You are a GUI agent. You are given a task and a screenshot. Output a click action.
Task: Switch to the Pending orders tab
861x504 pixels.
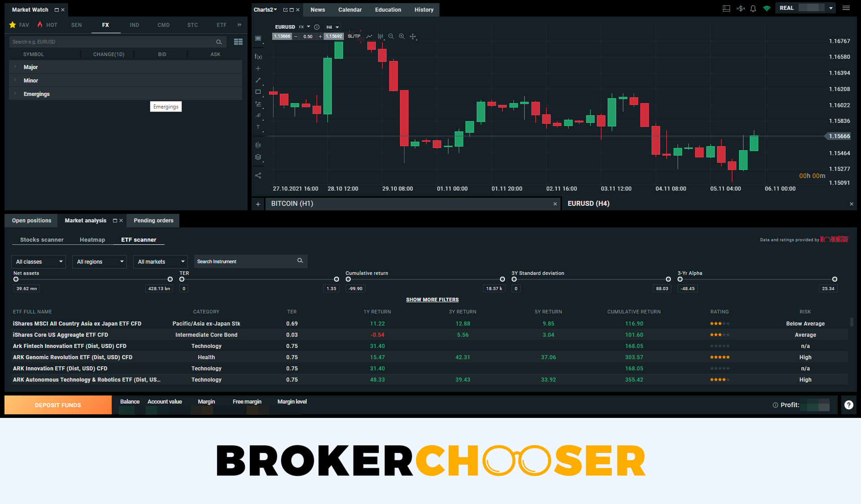(x=154, y=220)
